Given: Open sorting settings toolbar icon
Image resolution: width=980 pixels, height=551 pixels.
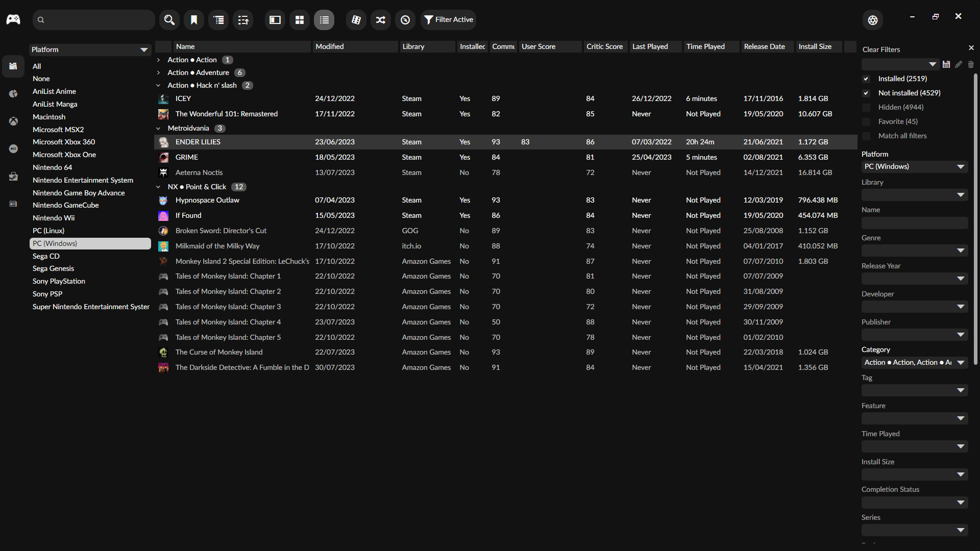Looking at the screenshot, I should (243, 20).
